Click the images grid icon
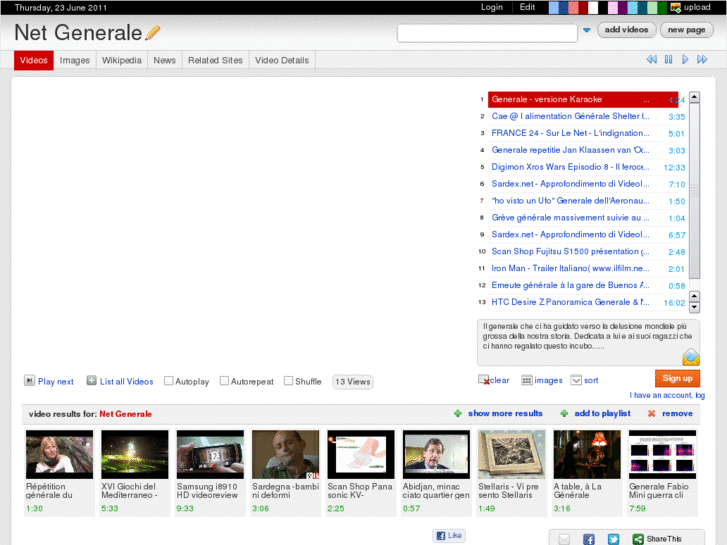The width and height of the screenshot is (727, 545). (527, 380)
